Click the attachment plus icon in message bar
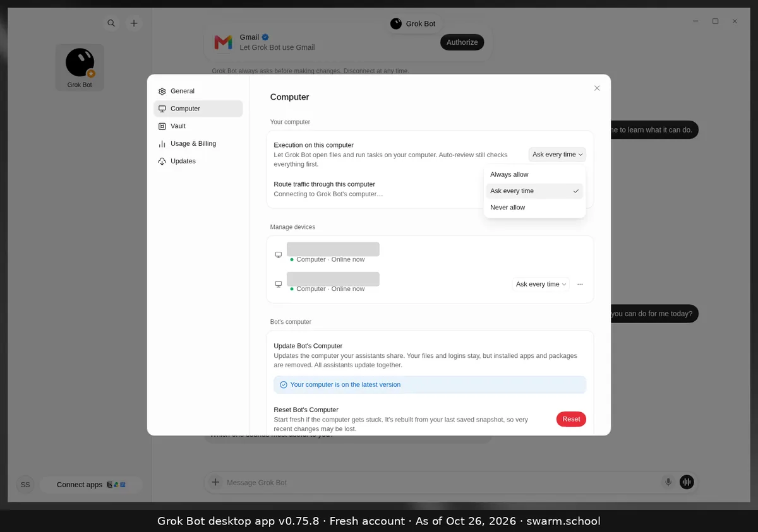The width and height of the screenshot is (758, 532). coord(215,482)
